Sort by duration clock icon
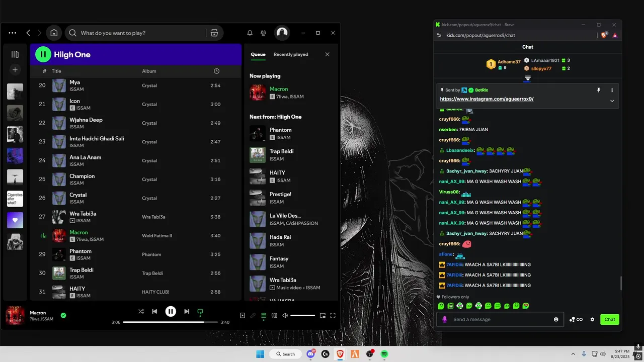The image size is (644, 362). point(216,71)
